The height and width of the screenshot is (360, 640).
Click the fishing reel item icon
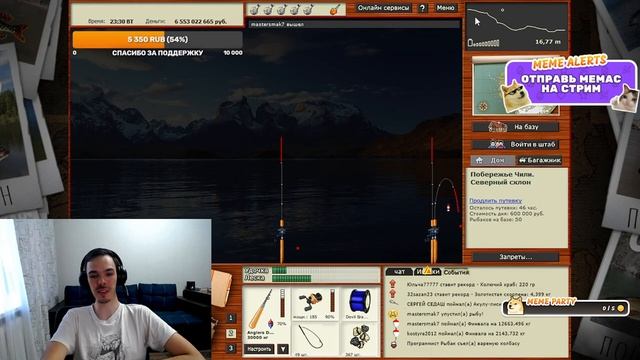click(x=310, y=301)
